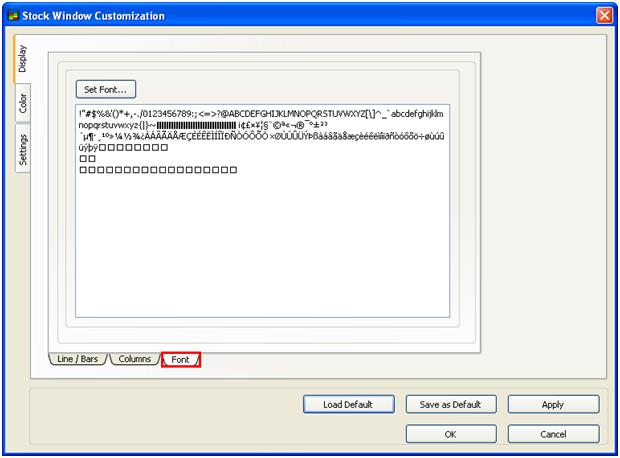Click the Load Default button
620x458 pixels.
point(347,404)
